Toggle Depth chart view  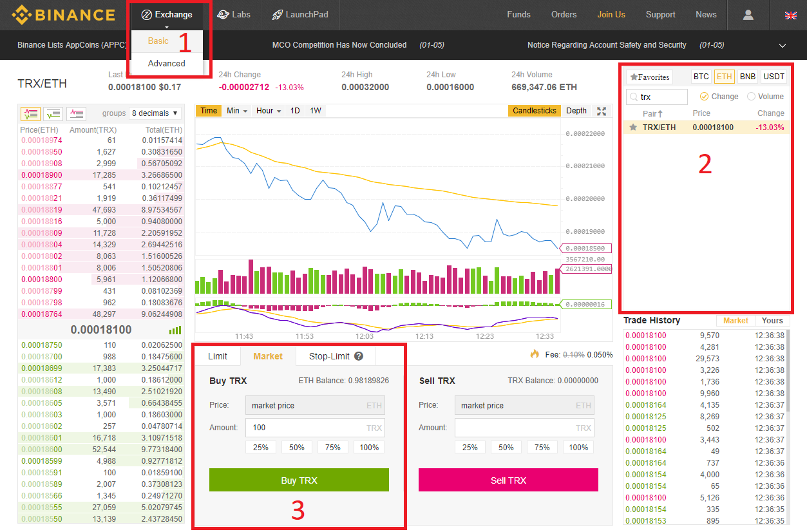pyautogui.click(x=576, y=111)
